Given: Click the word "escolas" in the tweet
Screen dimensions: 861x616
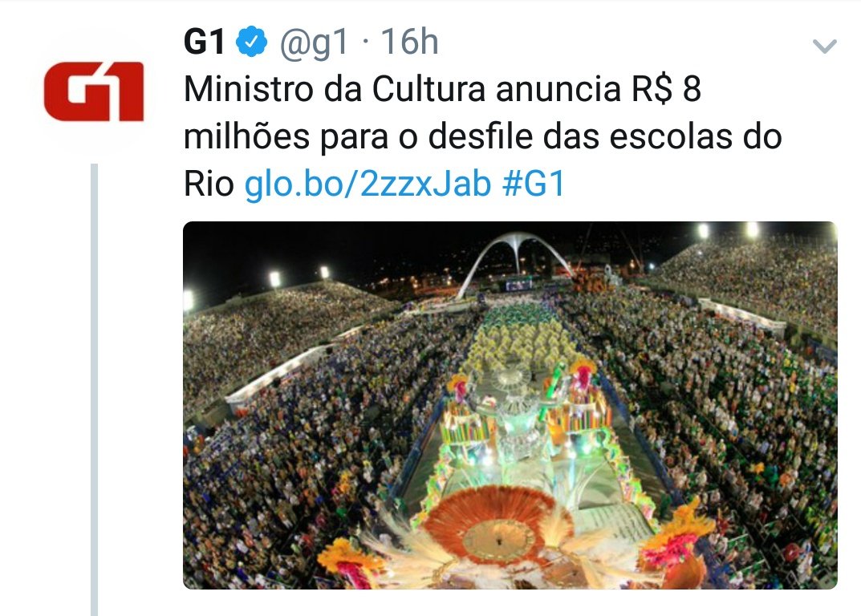Looking at the screenshot, I should pos(671,136).
